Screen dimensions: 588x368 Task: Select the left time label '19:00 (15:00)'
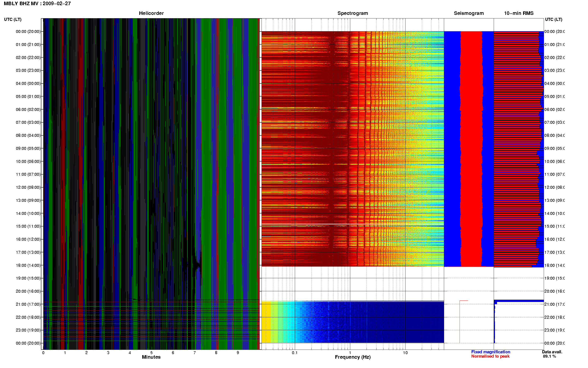pos(28,278)
